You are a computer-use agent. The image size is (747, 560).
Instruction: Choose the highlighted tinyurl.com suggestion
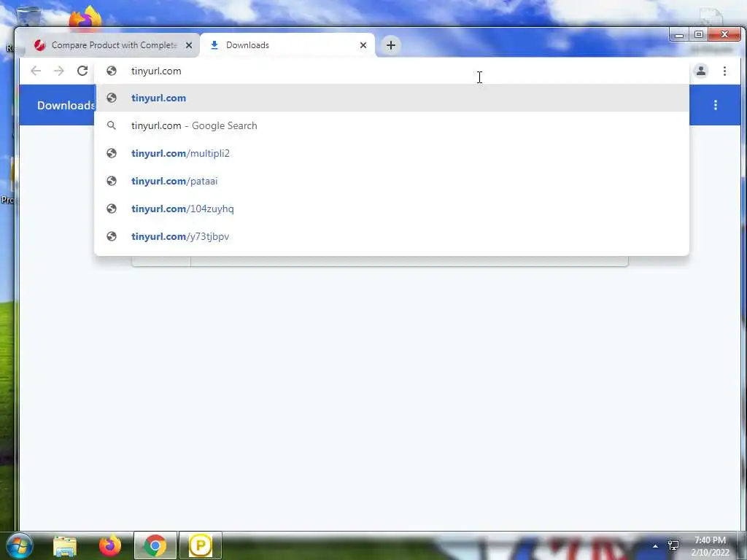click(392, 98)
